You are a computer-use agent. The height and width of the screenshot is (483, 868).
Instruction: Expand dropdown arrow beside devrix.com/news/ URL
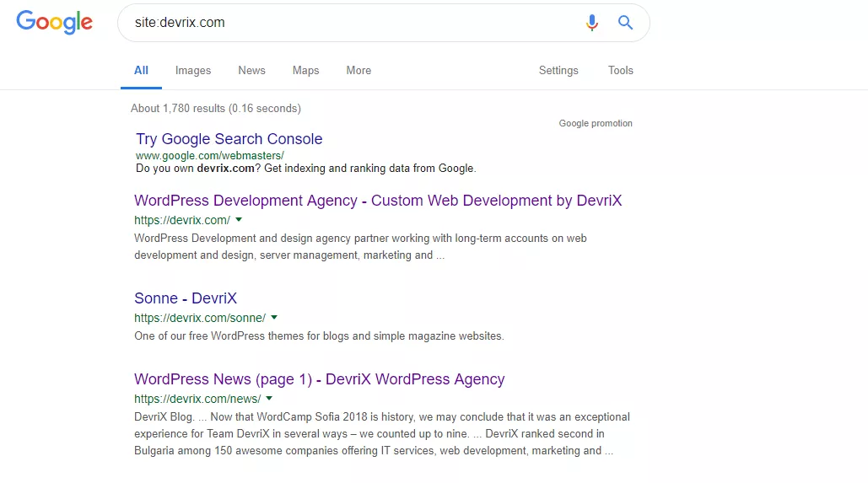click(269, 399)
